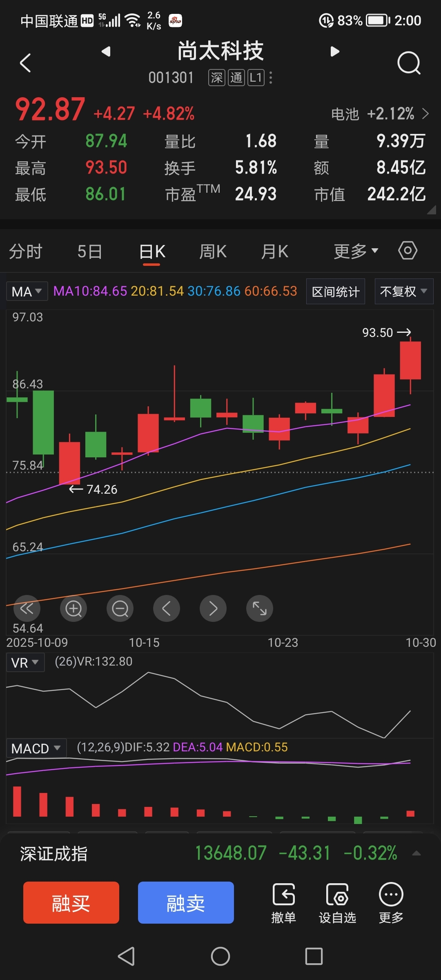
Task: Expand quote details corner triangle
Action: [x=431, y=210]
